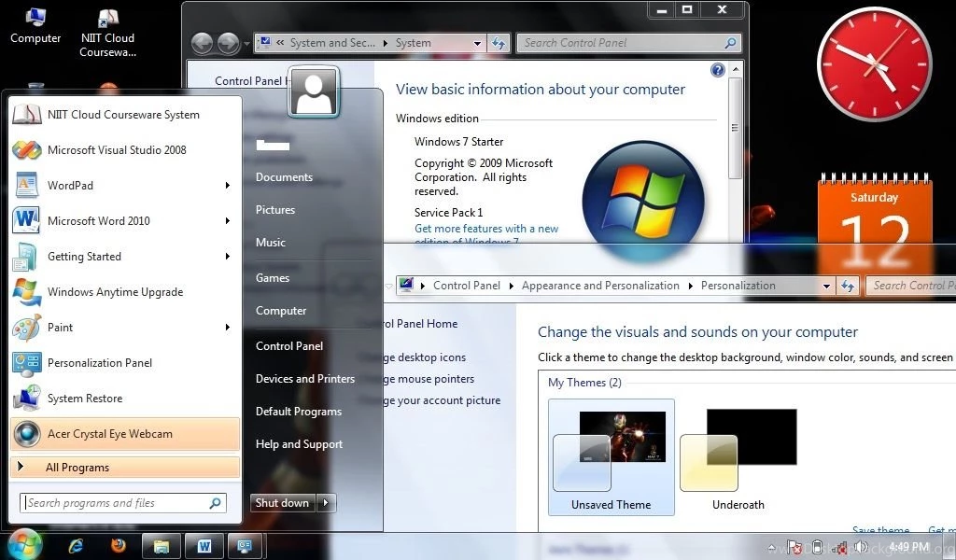
Task: Click the battery icon in system tray
Action: (818, 547)
